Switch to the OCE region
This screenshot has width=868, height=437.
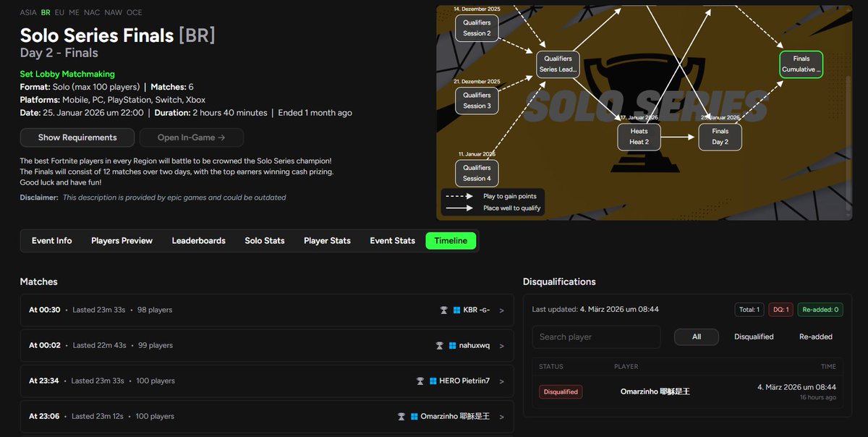[135, 12]
